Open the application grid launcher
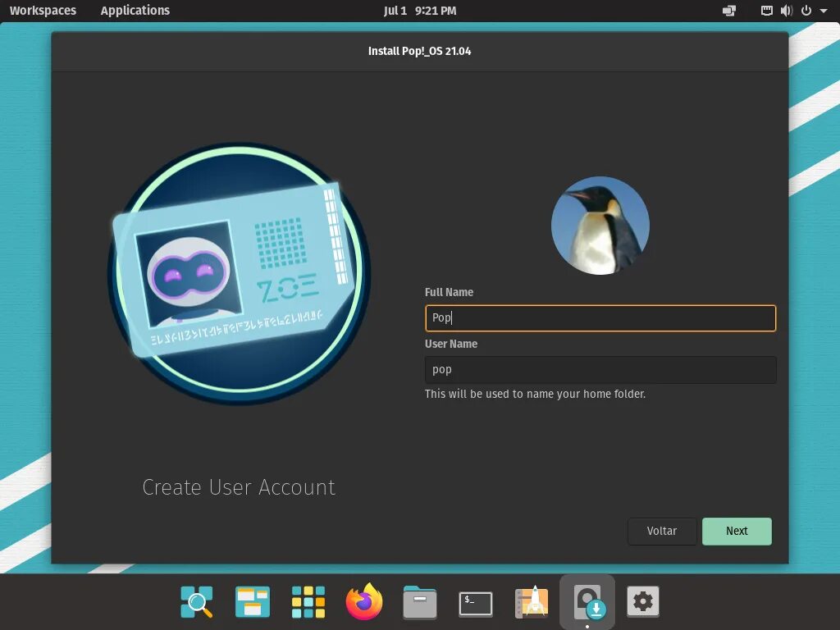Image resolution: width=840 pixels, height=630 pixels. 308,601
